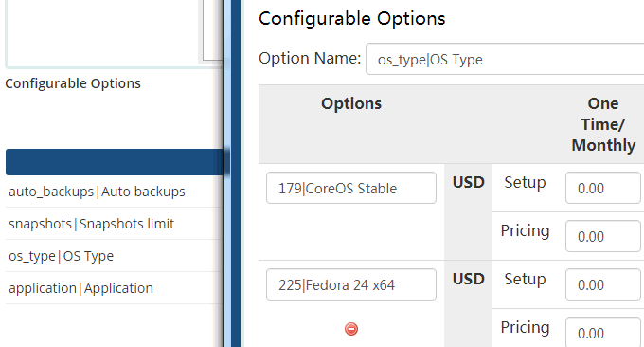Remove the Fedora 24 x64 option

tap(351, 329)
